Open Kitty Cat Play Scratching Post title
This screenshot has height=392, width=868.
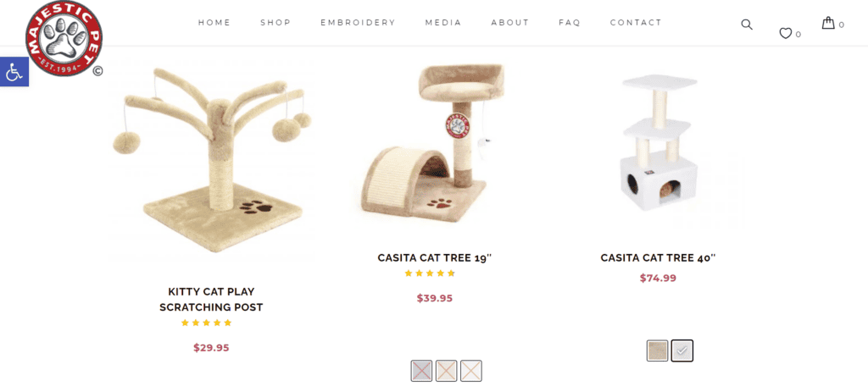point(211,299)
